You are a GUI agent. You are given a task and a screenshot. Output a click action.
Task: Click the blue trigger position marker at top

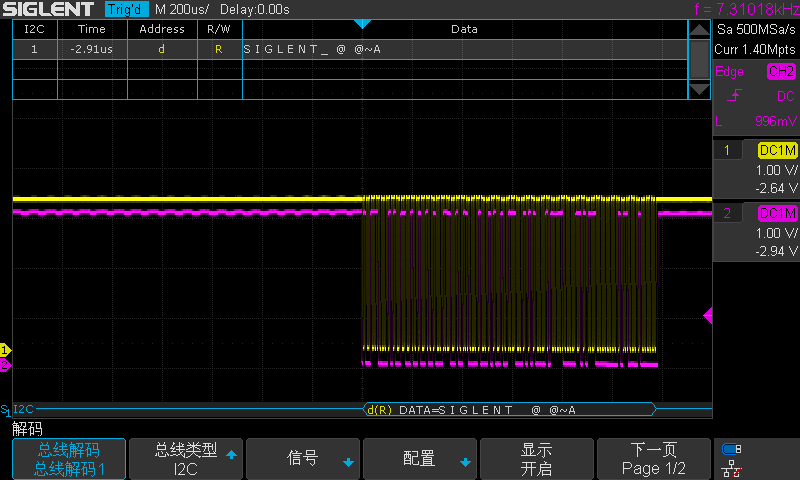[x=362, y=23]
